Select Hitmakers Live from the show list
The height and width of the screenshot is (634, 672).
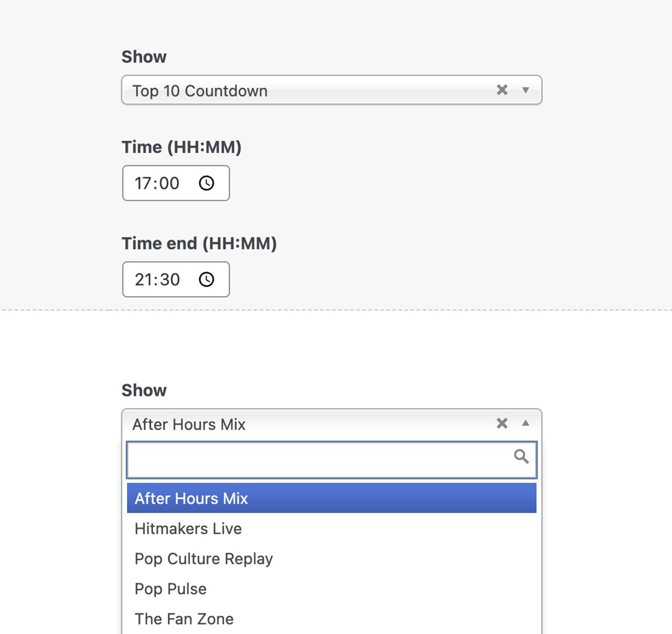(x=188, y=528)
